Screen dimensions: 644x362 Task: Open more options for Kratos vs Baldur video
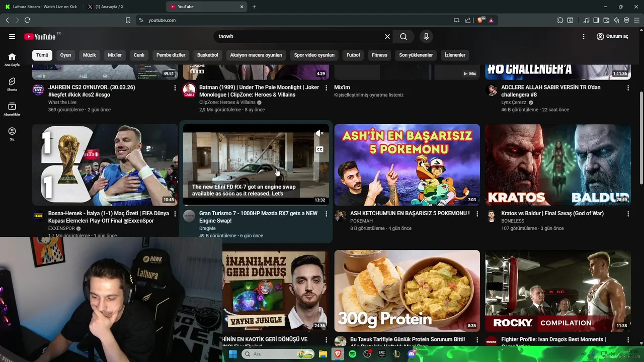[628, 214]
